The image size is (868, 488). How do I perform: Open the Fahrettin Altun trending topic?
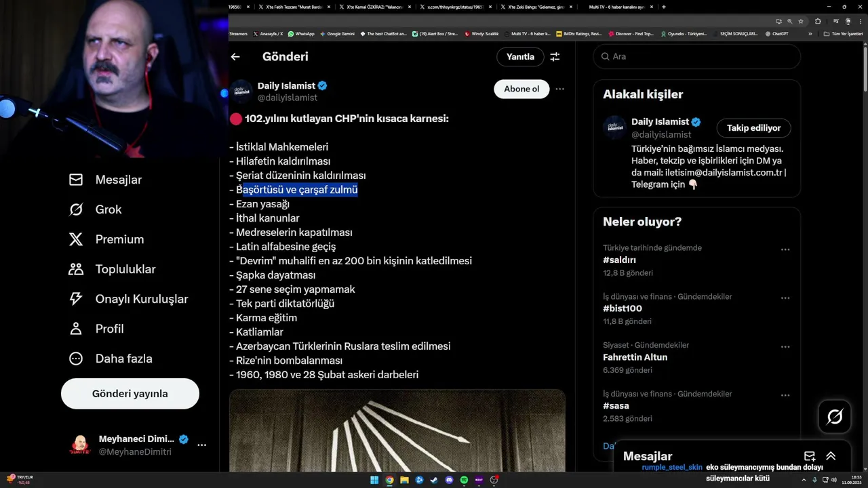tap(635, 357)
